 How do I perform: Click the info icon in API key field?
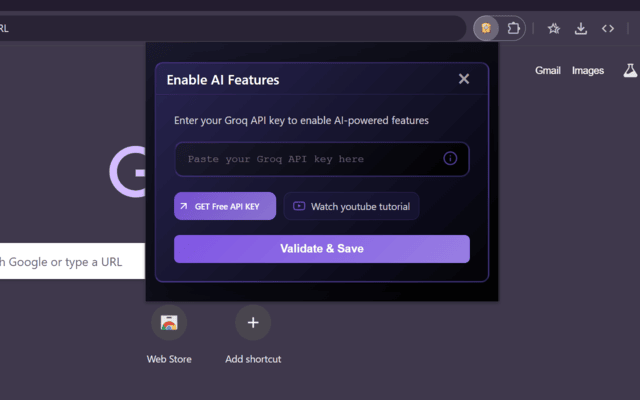[450, 158]
